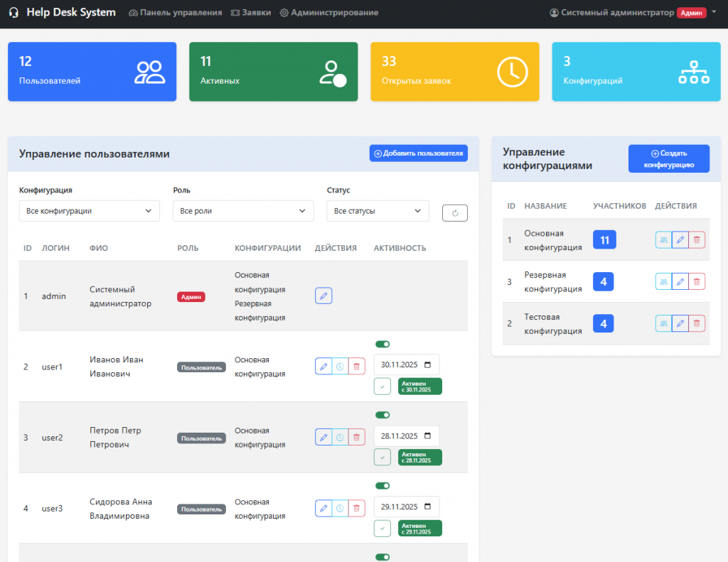Edit user3 Сидорова with the pencil icon
Screen dimensions: 728x562
click(x=323, y=508)
